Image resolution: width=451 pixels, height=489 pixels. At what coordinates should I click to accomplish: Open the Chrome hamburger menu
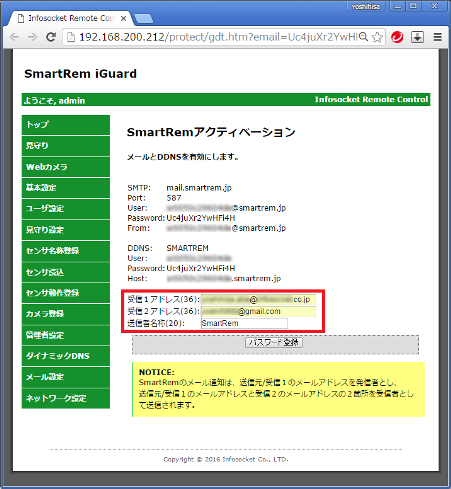coord(438,37)
